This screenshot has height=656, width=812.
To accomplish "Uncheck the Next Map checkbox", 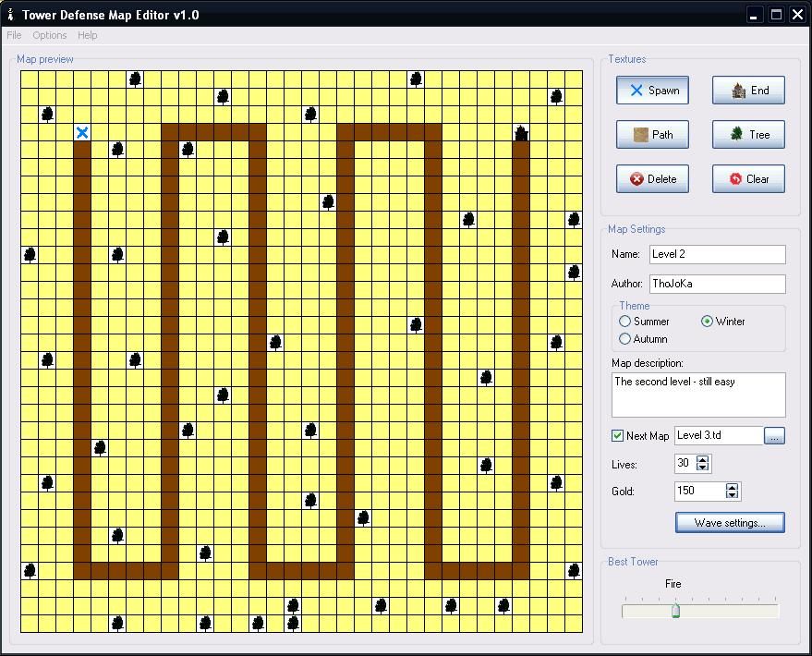I will (617, 435).
